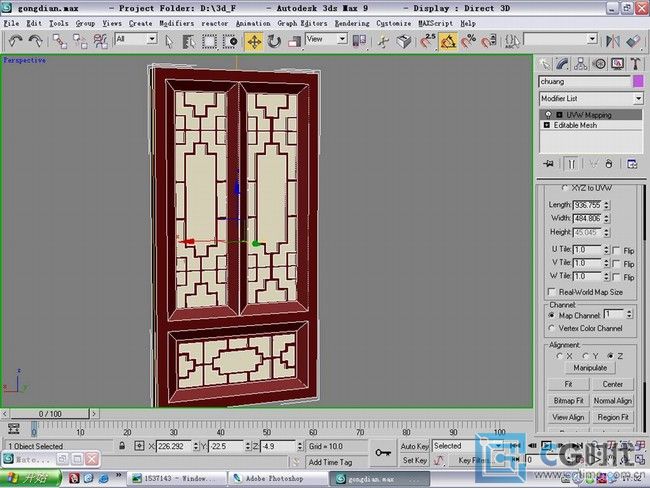Expand the UVW Mapping modifier sub-objects

click(559, 114)
